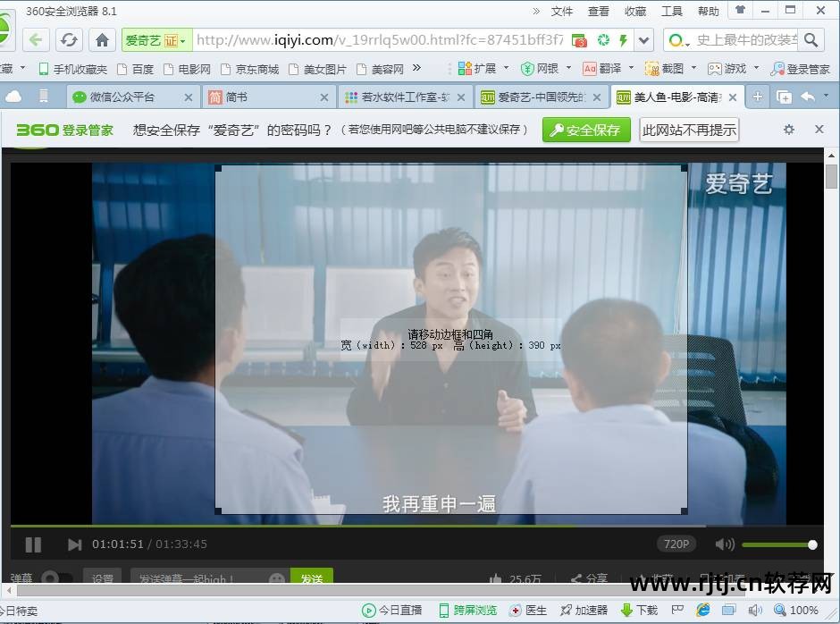The image size is (840, 624).
Task: Open the 文件 menu
Action: tap(561, 12)
